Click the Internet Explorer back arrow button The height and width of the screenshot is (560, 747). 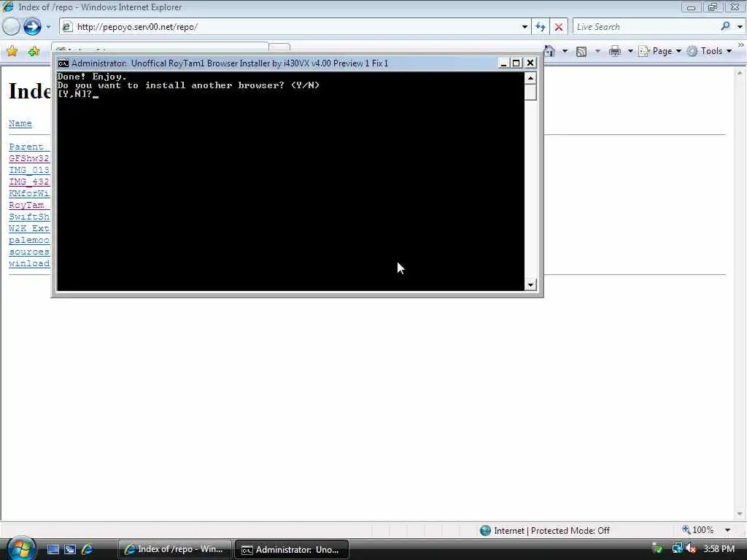(11, 27)
